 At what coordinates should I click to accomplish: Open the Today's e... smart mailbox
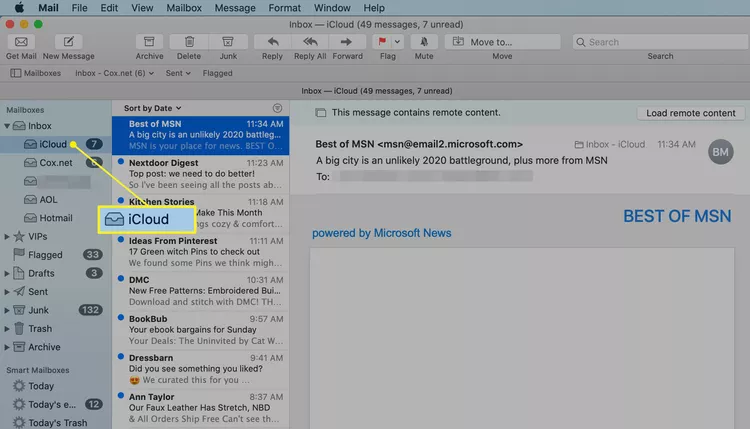(56, 405)
